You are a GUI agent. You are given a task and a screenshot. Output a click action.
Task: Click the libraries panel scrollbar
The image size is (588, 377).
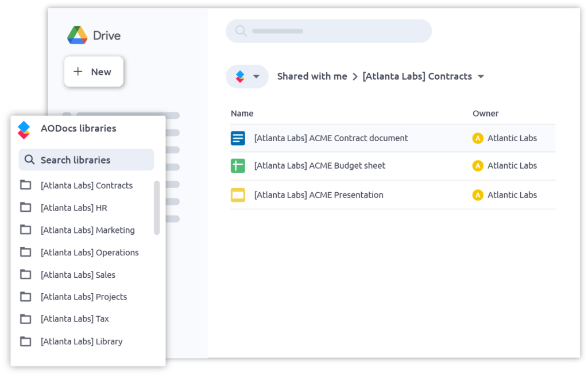[x=157, y=208]
